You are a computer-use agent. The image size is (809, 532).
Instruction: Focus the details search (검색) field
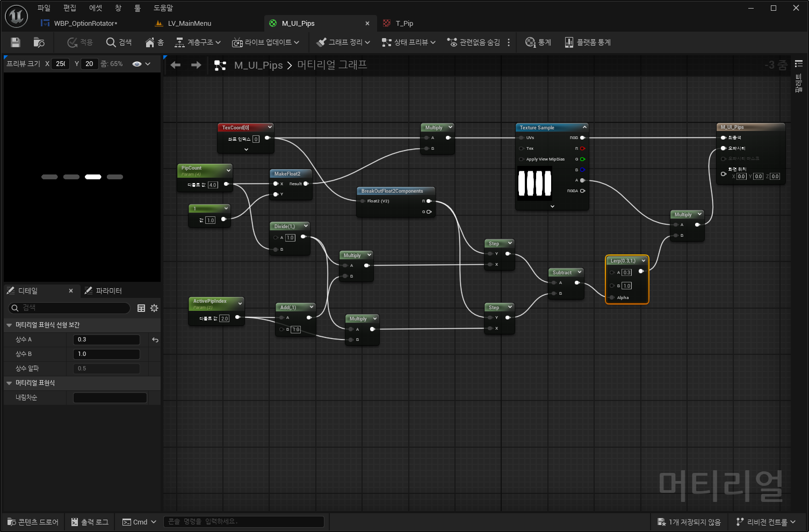[69, 308]
